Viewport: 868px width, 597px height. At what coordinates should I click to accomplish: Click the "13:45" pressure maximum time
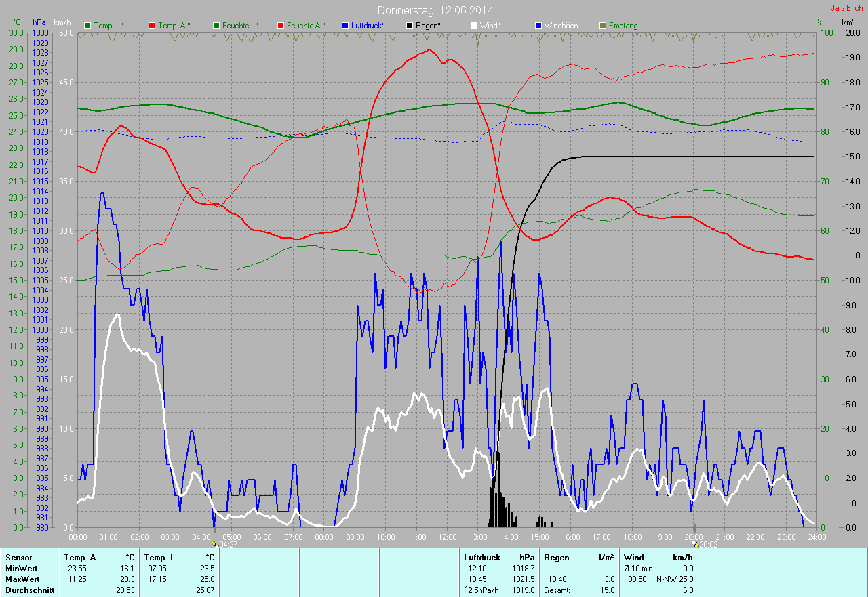tap(477, 579)
